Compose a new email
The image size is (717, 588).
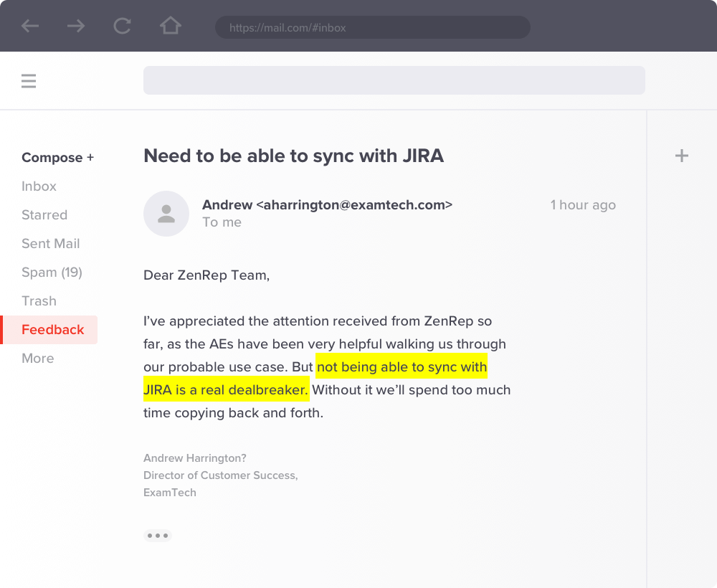[x=57, y=158]
